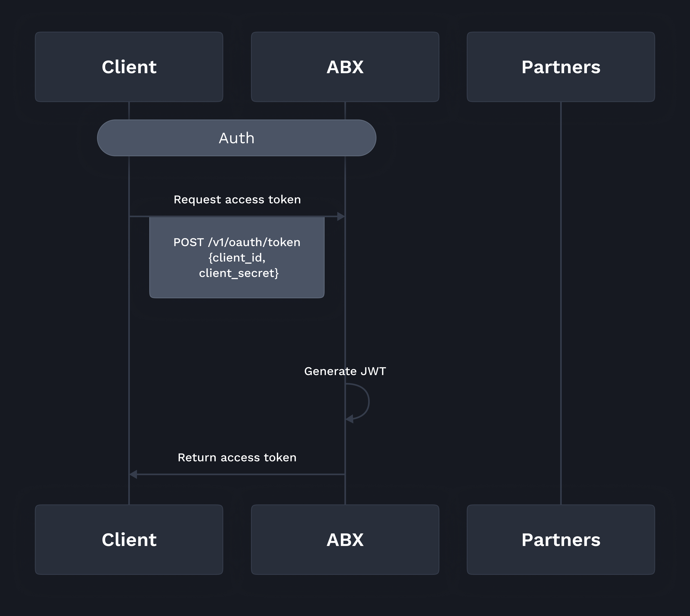This screenshot has width=690, height=616.
Task: Click the top Client participant box
Action: click(129, 67)
